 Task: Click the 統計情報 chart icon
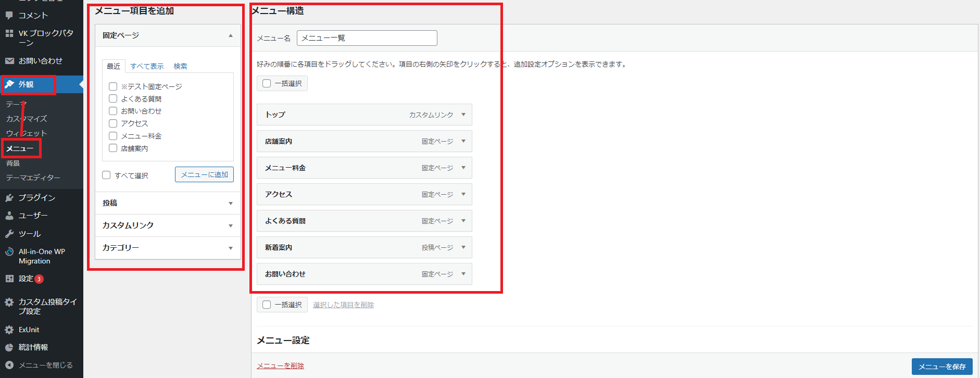pos(9,347)
